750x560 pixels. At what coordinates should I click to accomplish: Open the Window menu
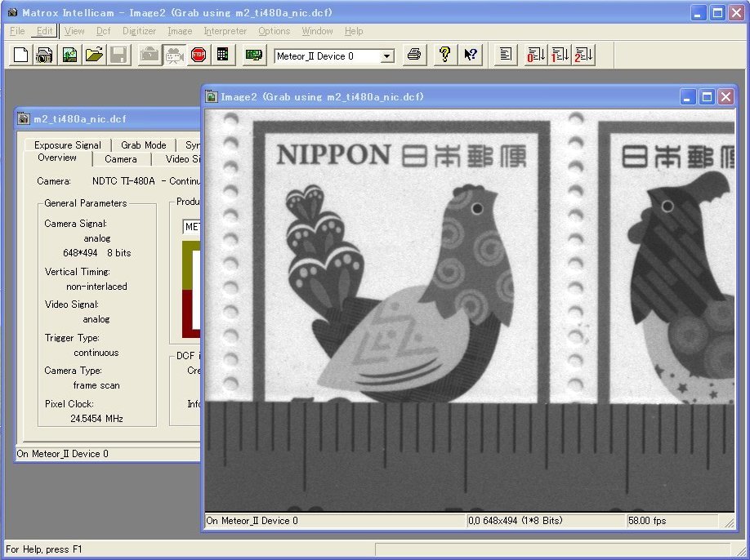[317, 31]
